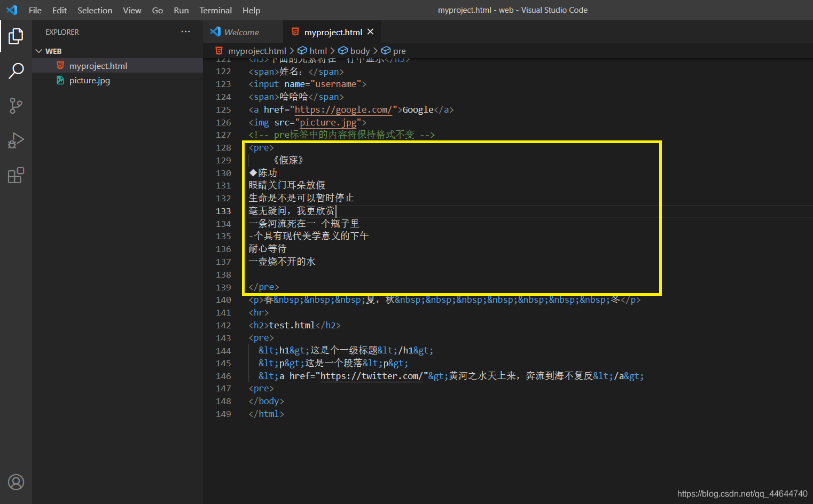Click the closing </pre> tag on line 139

coord(264,287)
